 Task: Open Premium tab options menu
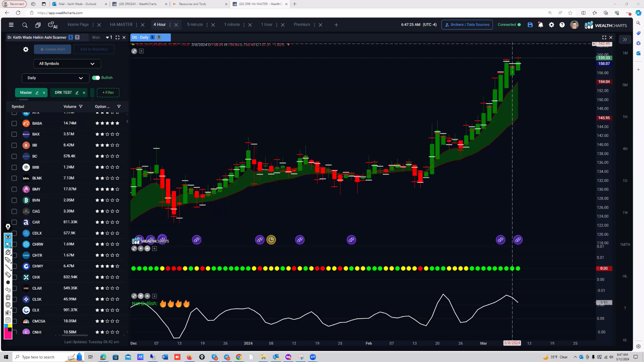tap(314, 25)
